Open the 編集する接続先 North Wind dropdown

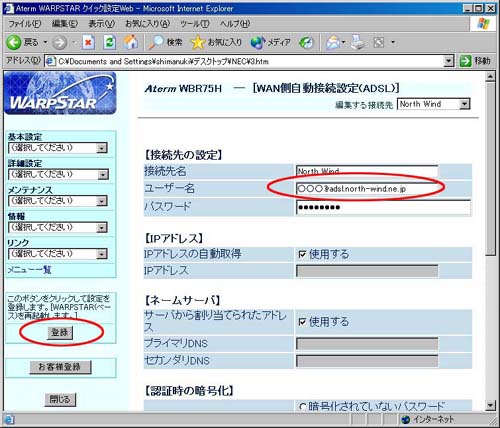click(x=434, y=104)
